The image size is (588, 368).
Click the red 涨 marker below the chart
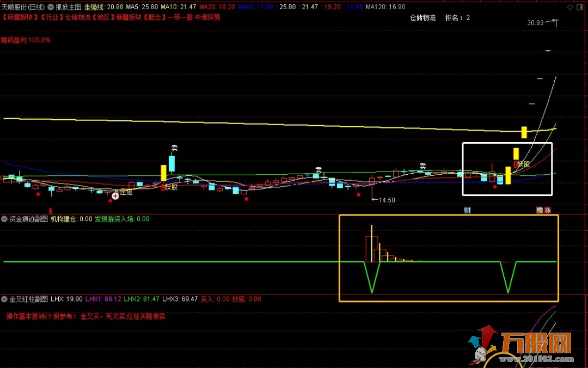[548, 210]
